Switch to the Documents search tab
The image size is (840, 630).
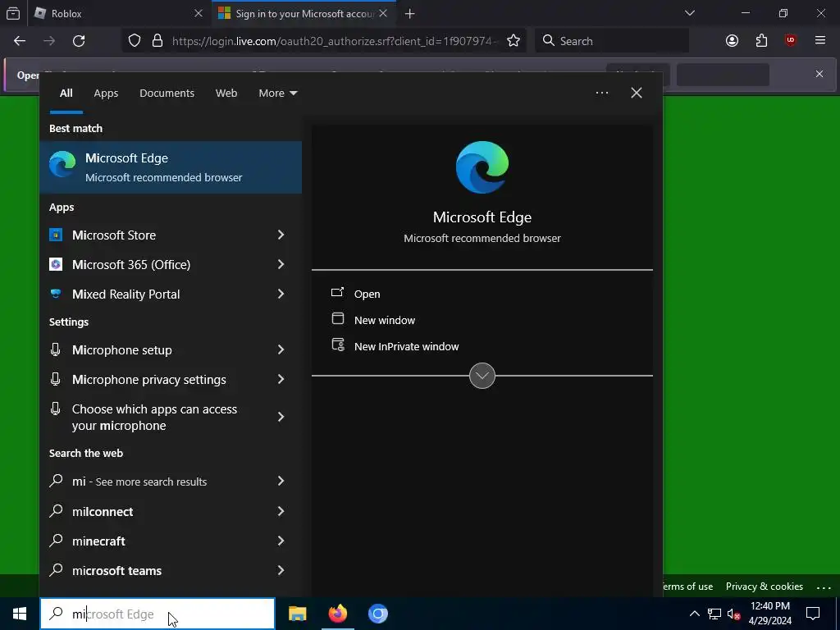167,94
